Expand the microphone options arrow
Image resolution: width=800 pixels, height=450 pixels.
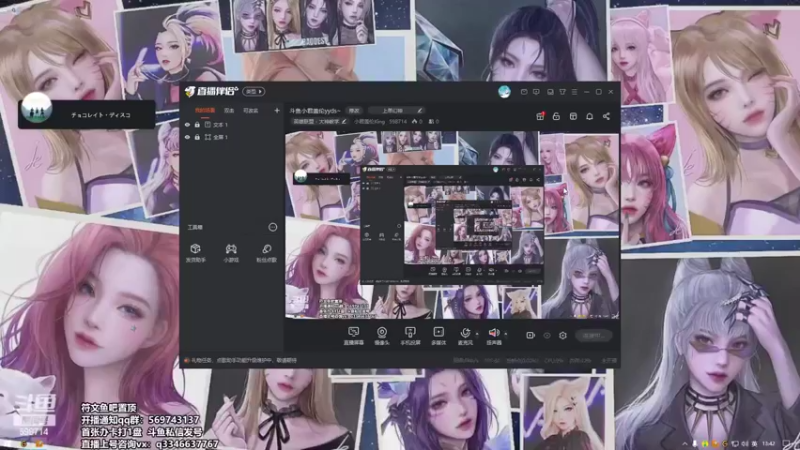(x=477, y=334)
